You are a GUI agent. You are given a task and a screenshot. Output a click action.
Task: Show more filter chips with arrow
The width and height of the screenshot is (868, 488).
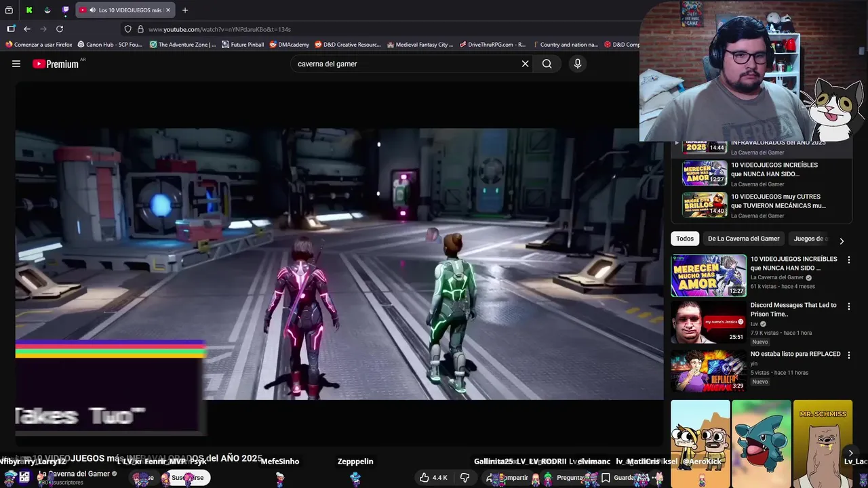pos(842,241)
